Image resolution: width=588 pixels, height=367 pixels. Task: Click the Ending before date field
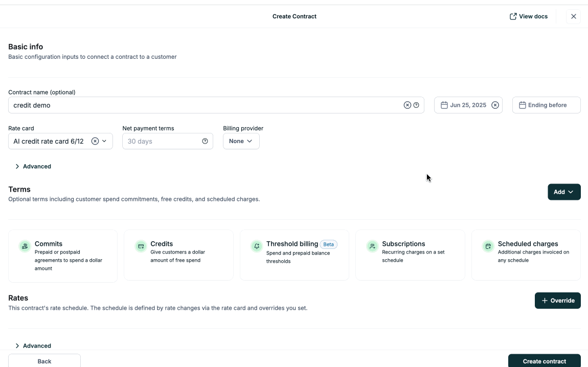tap(546, 105)
